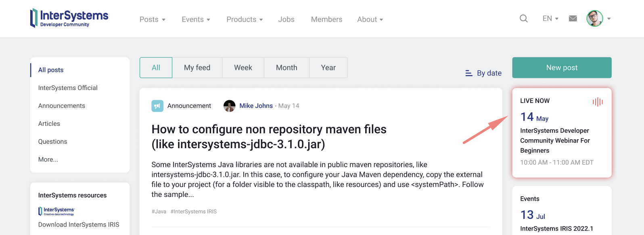This screenshot has width=644, height=235.
Task: Click the search magnifier icon
Action: (523, 19)
